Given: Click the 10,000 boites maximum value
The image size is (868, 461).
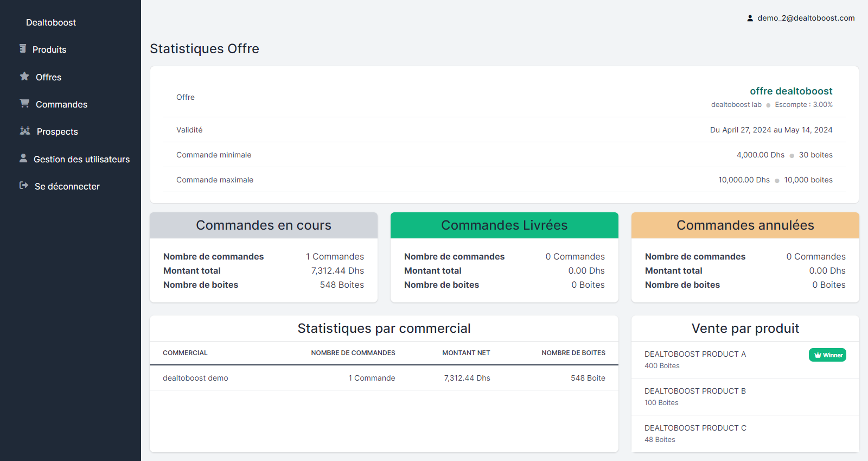Looking at the screenshot, I should point(808,180).
